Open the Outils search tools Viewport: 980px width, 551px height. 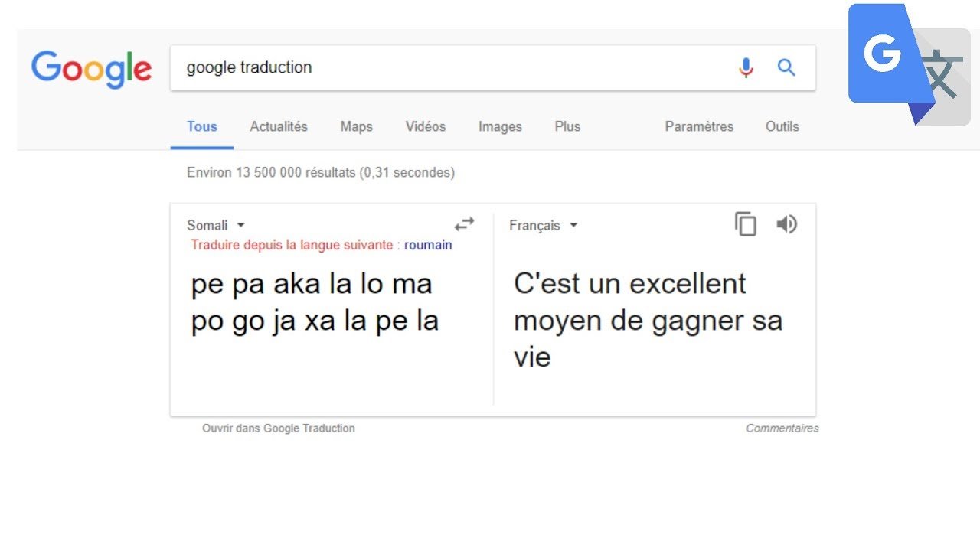tap(782, 127)
